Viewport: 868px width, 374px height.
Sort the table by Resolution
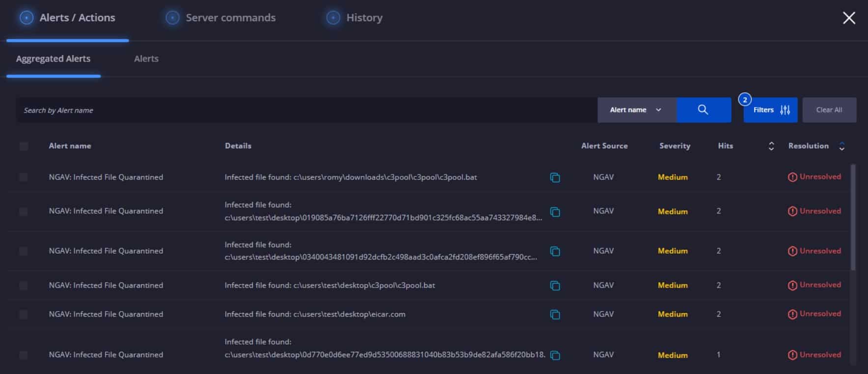pos(842,146)
